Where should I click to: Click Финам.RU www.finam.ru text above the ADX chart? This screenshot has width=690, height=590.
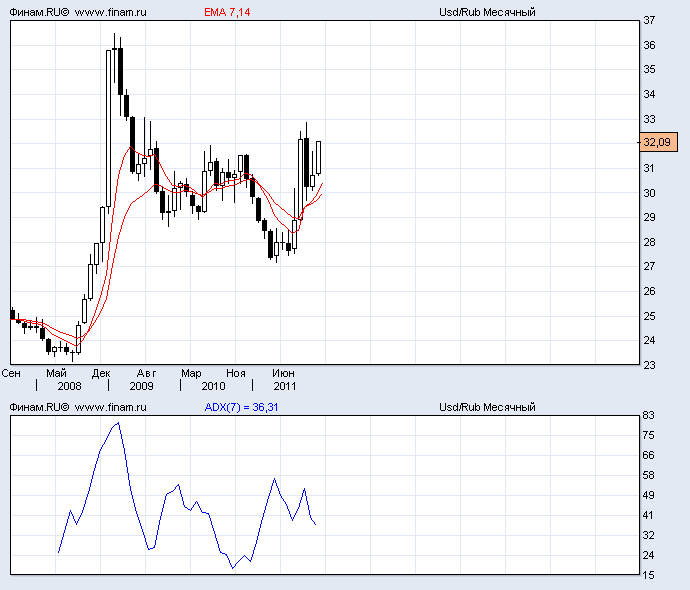[78, 407]
